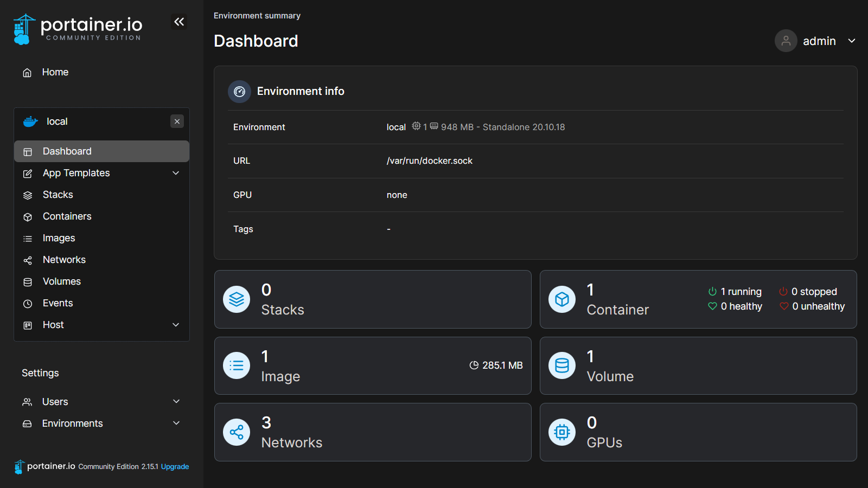Viewport: 868px width, 488px height.
Task: Click the Volume database icon in dashboard tile
Action: coord(562,366)
